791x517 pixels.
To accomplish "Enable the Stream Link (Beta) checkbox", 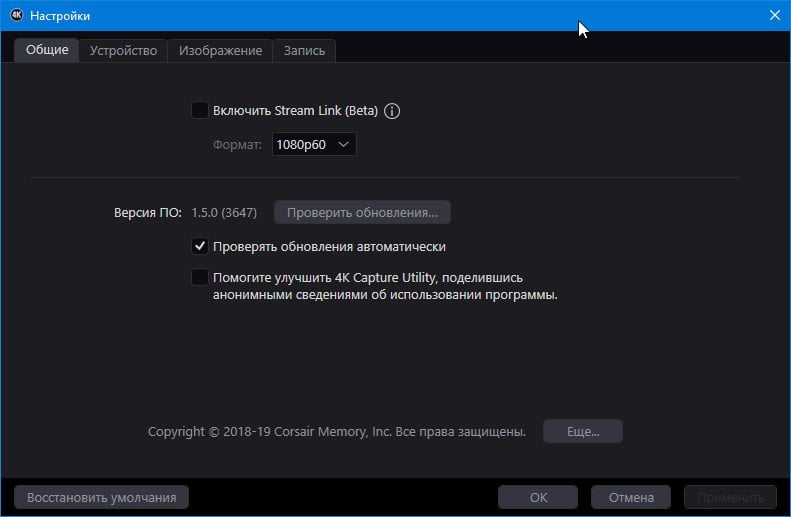I will [x=200, y=110].
